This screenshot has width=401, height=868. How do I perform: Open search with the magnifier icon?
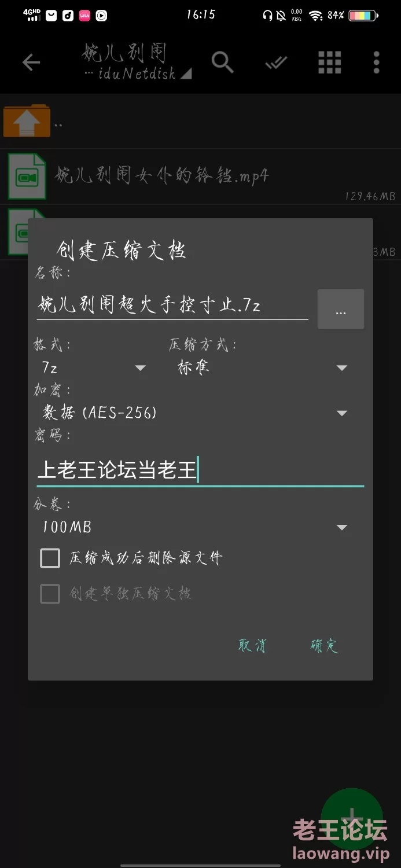click(x=222, y=62)
